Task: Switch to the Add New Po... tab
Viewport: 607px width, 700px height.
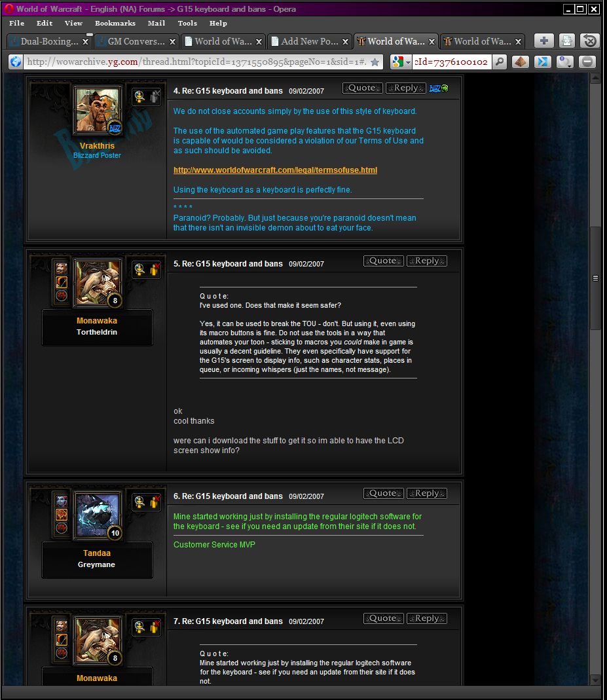Action: pos(310,41)
